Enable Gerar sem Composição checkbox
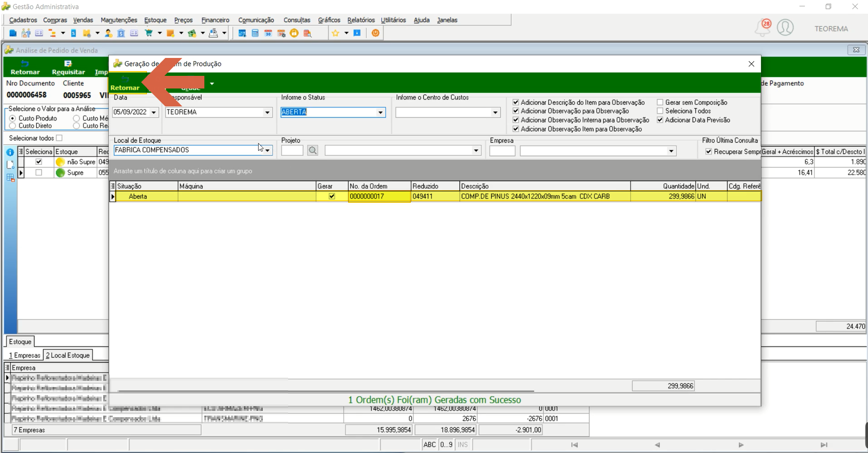Image resolution: width=868 pixels, height=453 pixels. pos(660,102)
